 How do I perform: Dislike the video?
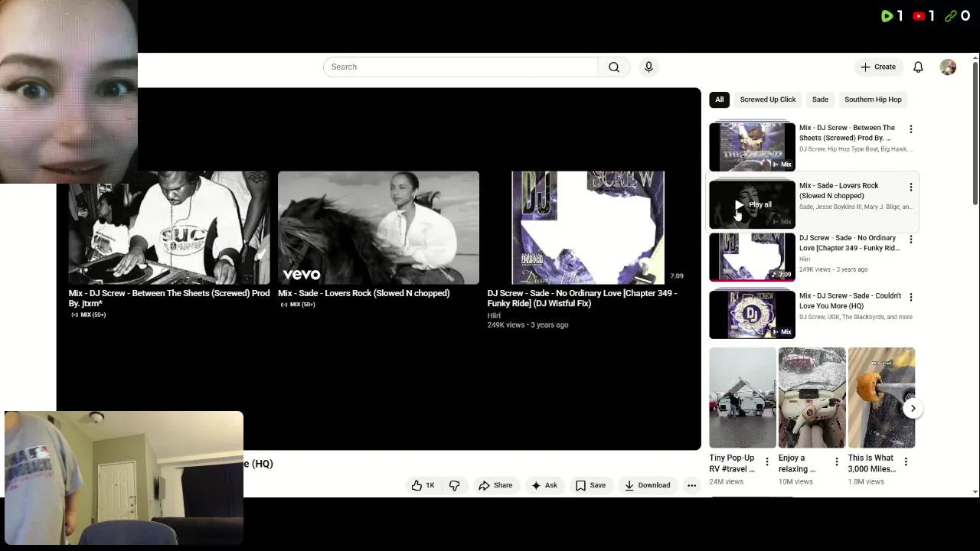pyautogui.click(x=455, y=485)
